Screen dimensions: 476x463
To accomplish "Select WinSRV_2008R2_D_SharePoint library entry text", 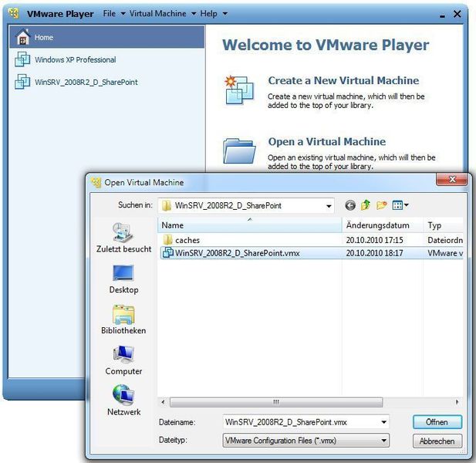I will [x=86, y=82].
